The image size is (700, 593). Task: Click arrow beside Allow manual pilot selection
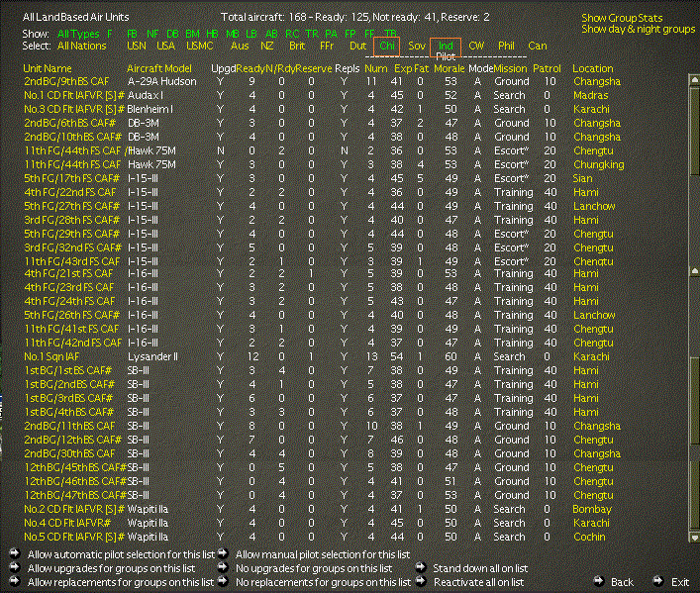[x=223, y=553]
